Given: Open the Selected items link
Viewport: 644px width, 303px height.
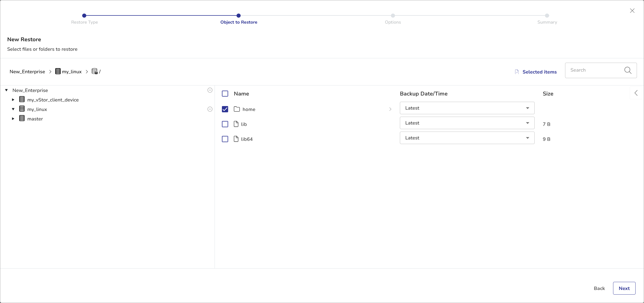Looking at the screenshot, I should click(539, 72).
